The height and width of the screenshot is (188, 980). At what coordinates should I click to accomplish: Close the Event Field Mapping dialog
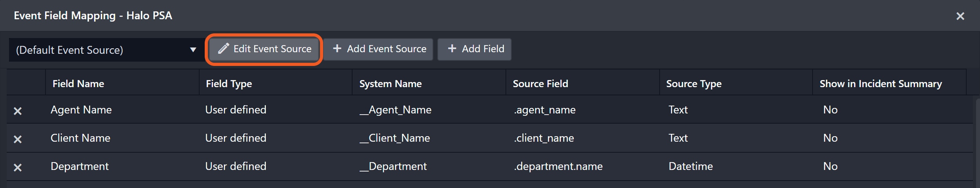pos(960,16)
